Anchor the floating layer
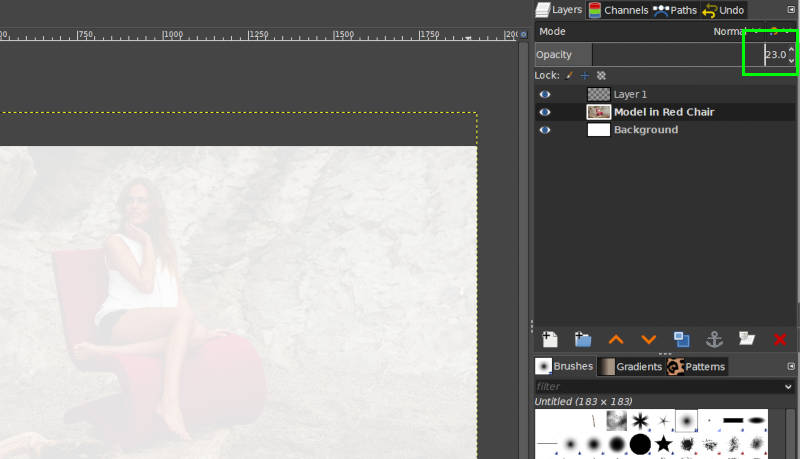Viewport: 800px width, 459px height. 714,339
